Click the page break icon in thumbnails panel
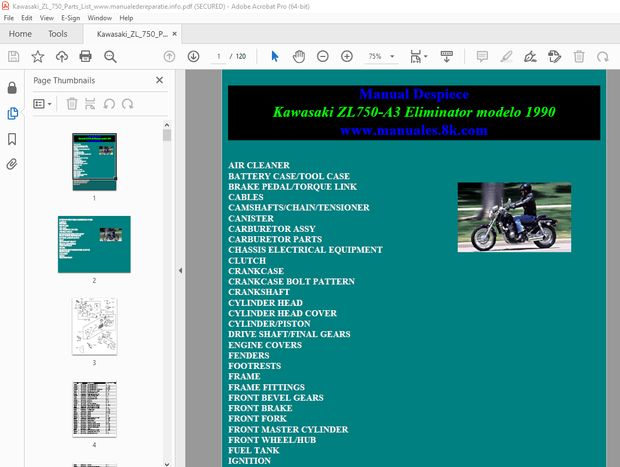Image resolution: width=620 pixels, height=467 pixels. (90, 104)
